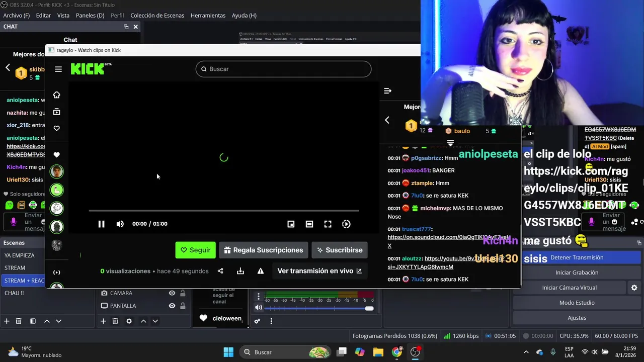The image size is (644, 362).
Task: Open Editar menu
Action: (43, 16)
